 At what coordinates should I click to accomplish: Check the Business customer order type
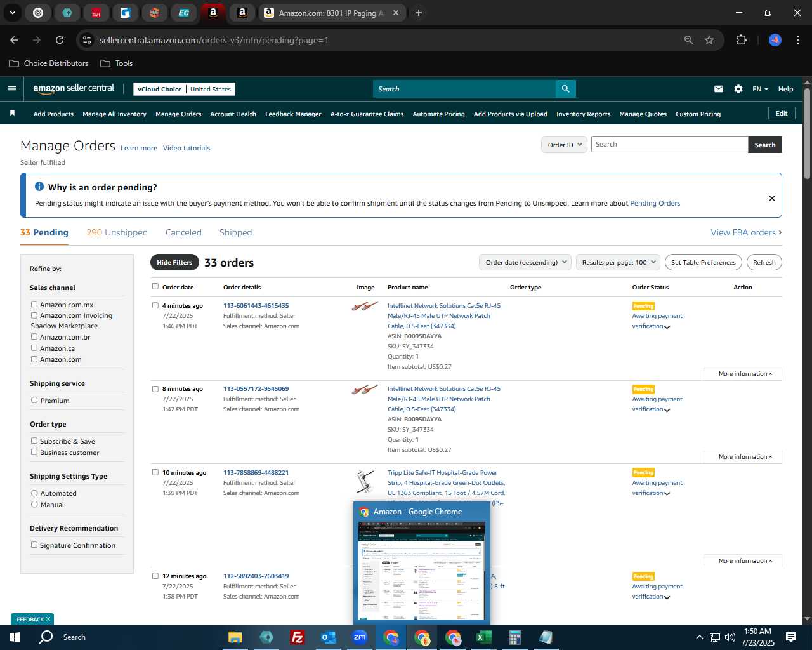pyautogui.click(x=34, y=452)
